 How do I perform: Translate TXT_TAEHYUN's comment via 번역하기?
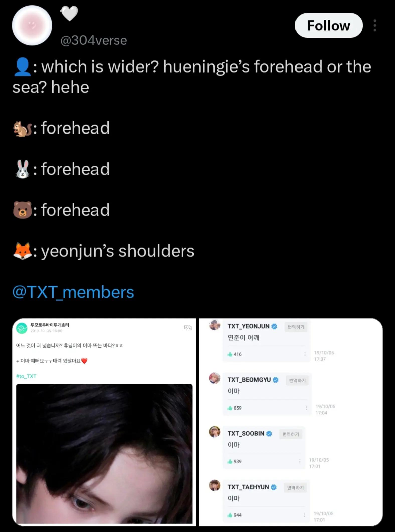pyautogui.click(x=295, y=488)
